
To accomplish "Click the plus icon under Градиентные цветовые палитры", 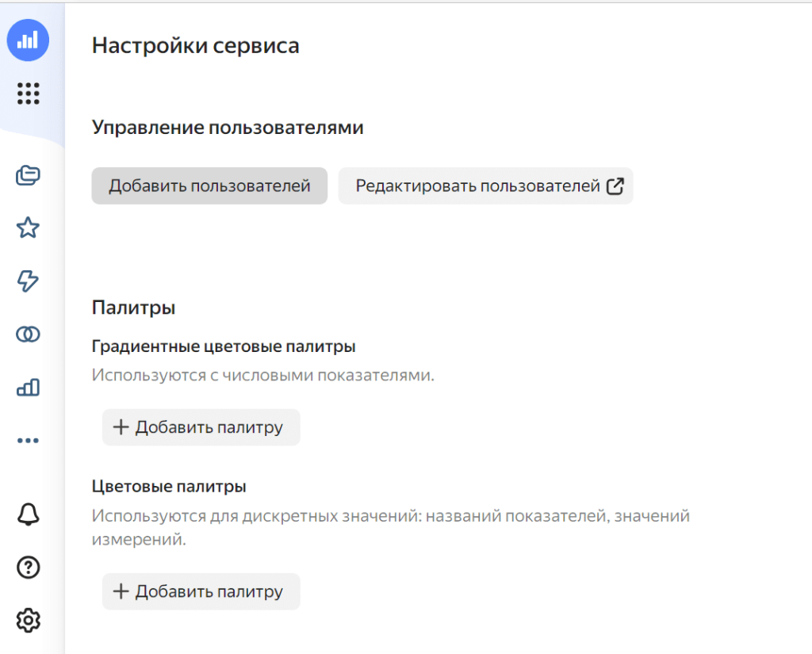I will point(121,427).
